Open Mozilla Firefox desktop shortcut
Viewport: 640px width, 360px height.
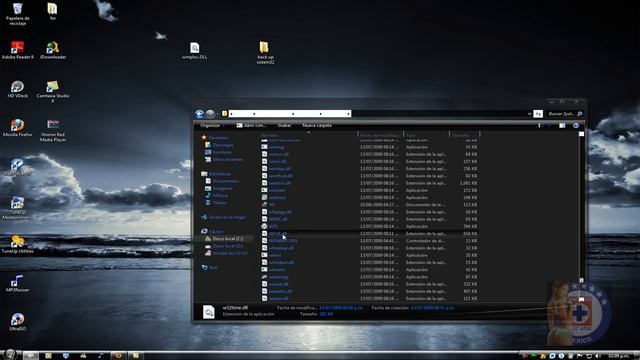tap(18, 128)
